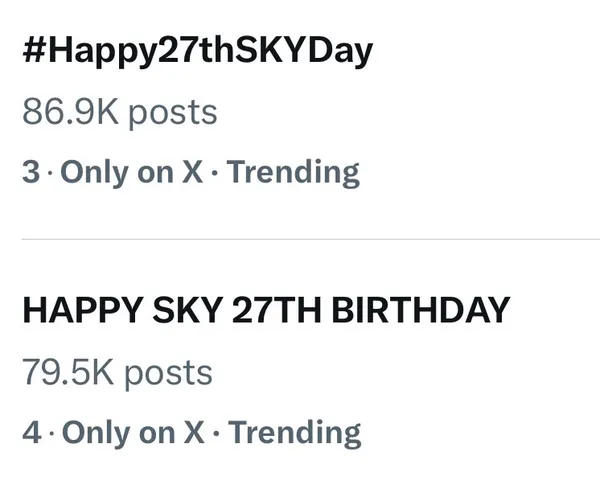This screenshot has height=497, width=600.
Task: Open the #Happy27thSKYDay trending hashtag
Action: (x=197, y=52)
